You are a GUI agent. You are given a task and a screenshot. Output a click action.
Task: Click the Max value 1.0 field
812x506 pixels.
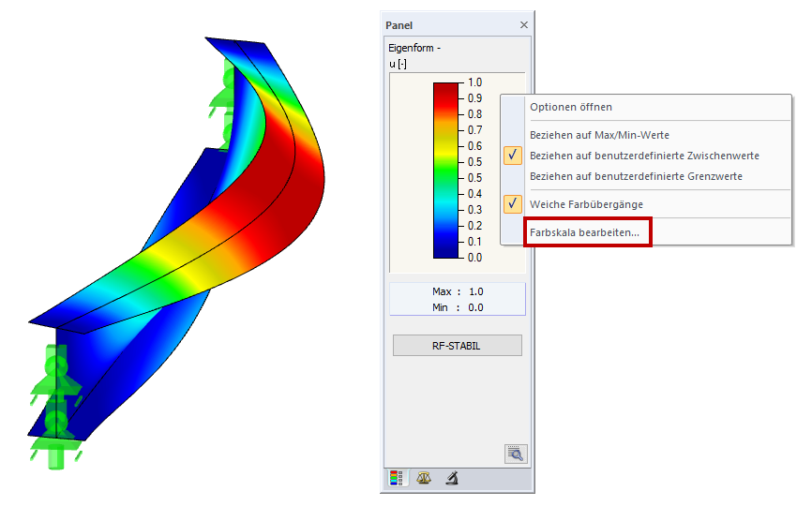[476, 291]
